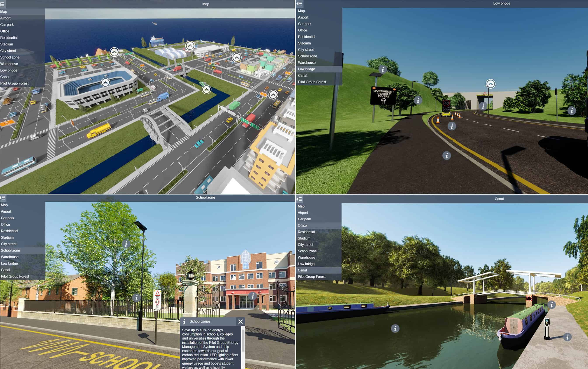Select Airport in the Map panel menu

tap(5, 18)
